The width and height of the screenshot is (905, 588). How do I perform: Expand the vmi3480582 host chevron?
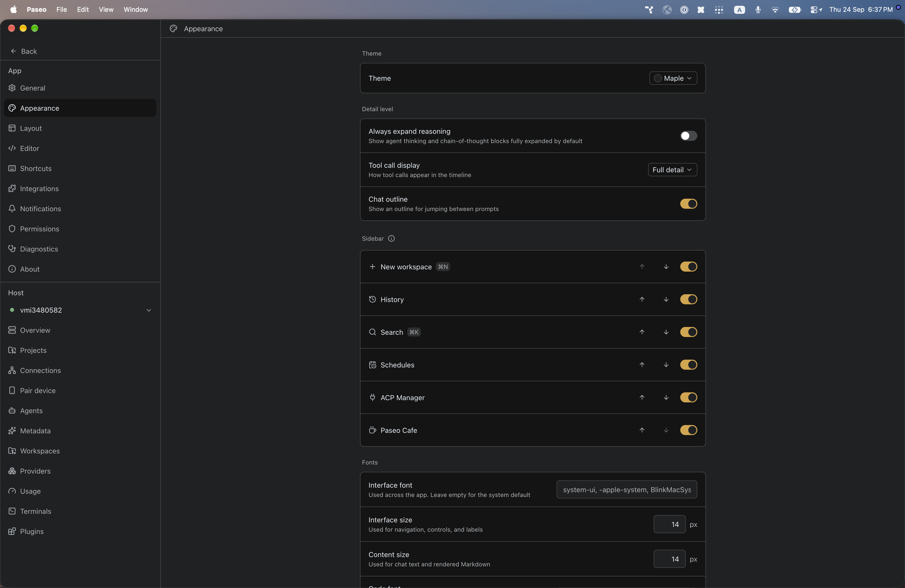point(149,310)
